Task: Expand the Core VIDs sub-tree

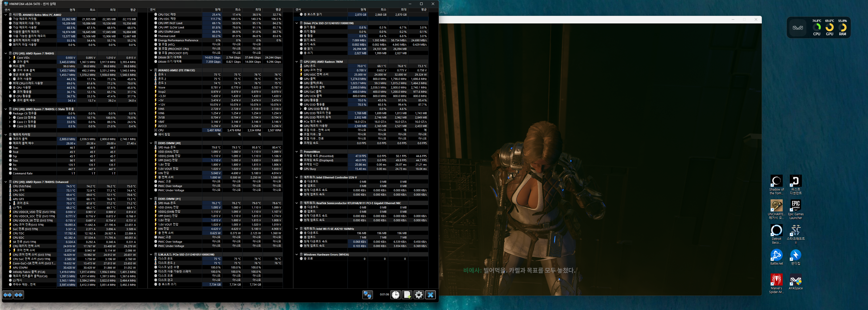Action: 10,57
